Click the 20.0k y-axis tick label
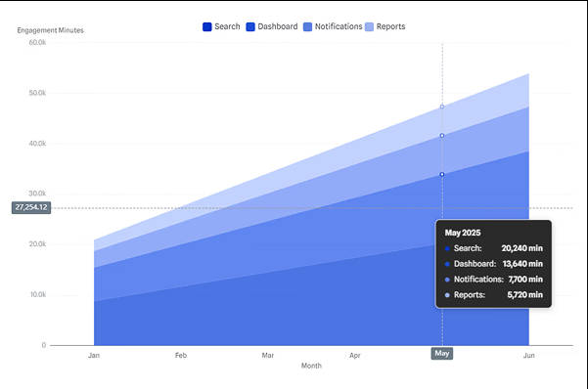The width and height of the screenshot is (588, 389). [x=37, y=244]
